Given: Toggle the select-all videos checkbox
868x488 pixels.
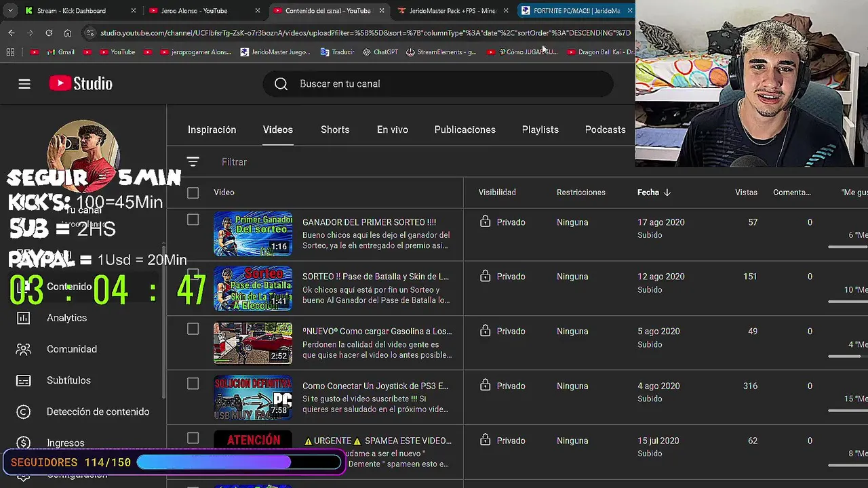Looking at the screenshot, I should (x=193, y=193).
